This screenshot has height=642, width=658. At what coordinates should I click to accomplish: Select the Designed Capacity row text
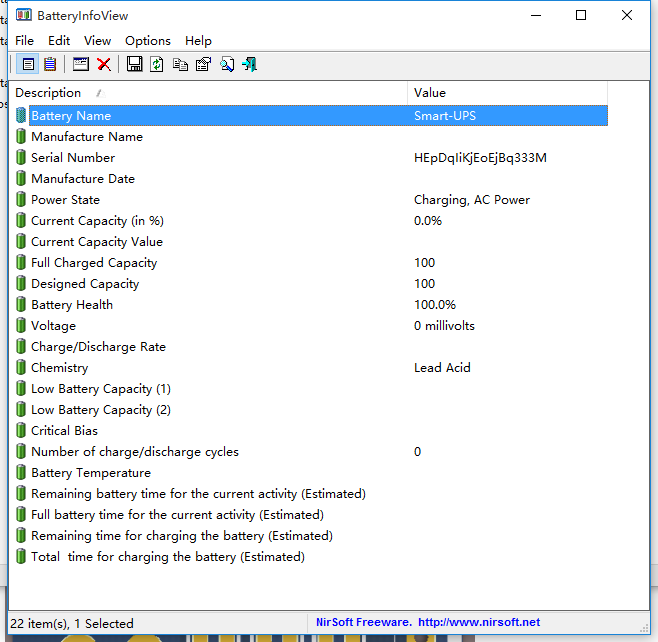(x=85, y=284)
